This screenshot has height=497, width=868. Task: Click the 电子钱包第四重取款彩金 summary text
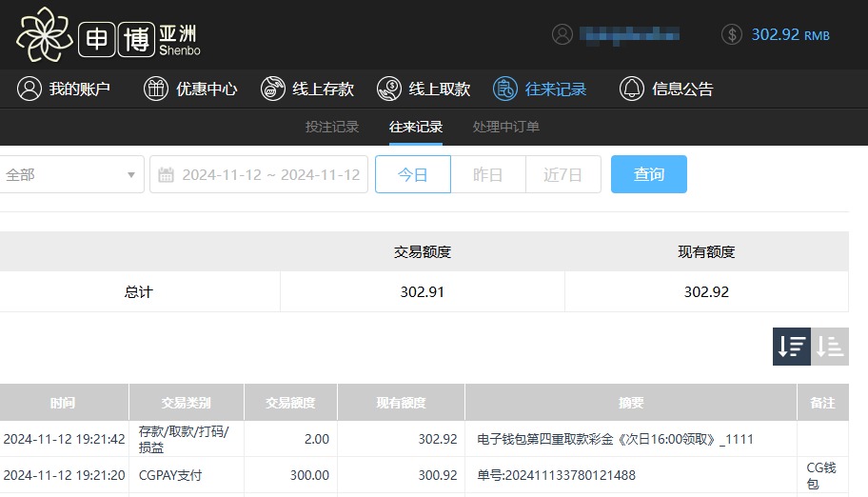point(615,439)
